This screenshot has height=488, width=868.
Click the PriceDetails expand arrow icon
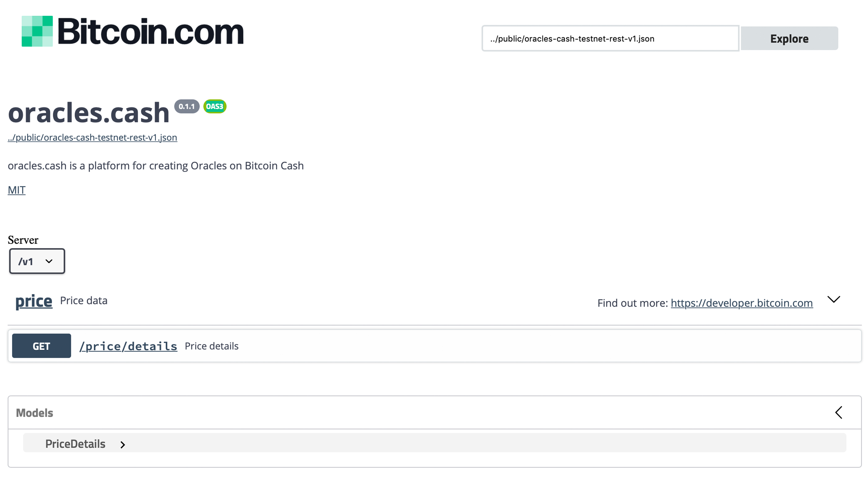coord(122,444)
